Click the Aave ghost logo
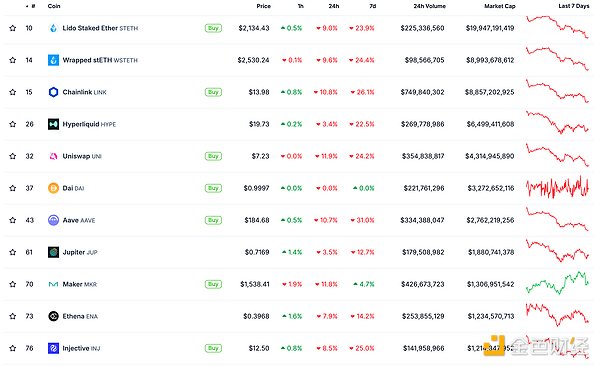The width and height of the screenshot is (600, 367). coord(53,220)
